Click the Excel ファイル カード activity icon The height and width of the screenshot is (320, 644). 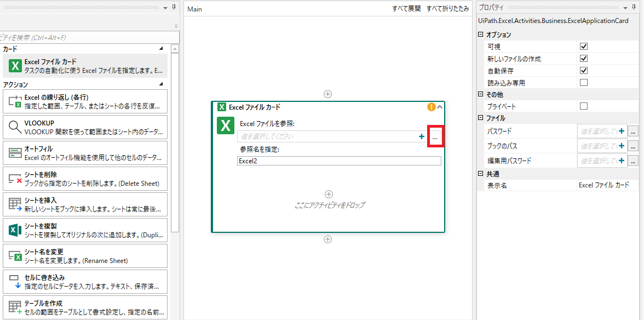tap(15, 66)
